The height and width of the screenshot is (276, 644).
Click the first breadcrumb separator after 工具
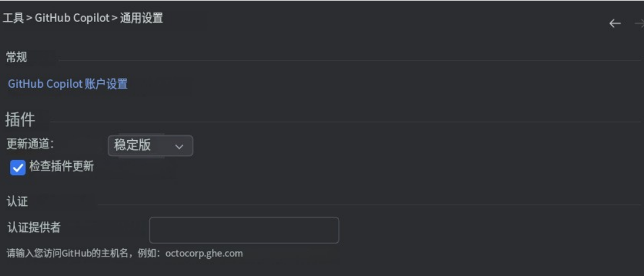pos(29,18)
